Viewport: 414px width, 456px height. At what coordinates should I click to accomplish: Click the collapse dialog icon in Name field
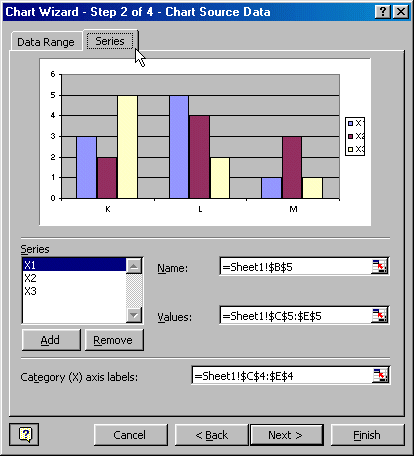379,267
